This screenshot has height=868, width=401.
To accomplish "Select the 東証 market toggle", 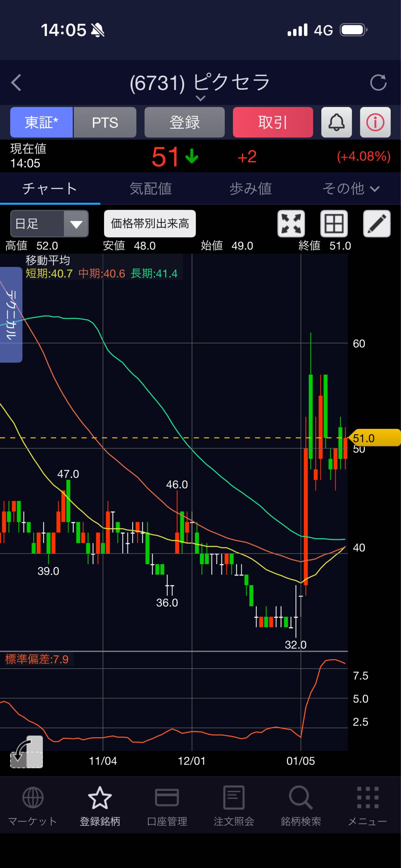I will (42, 122).
